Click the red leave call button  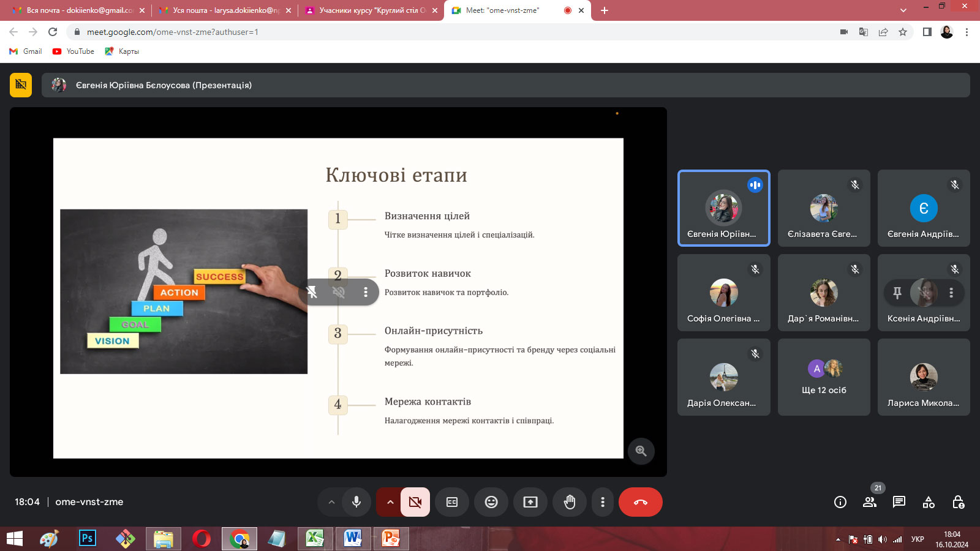pos(640,502)
